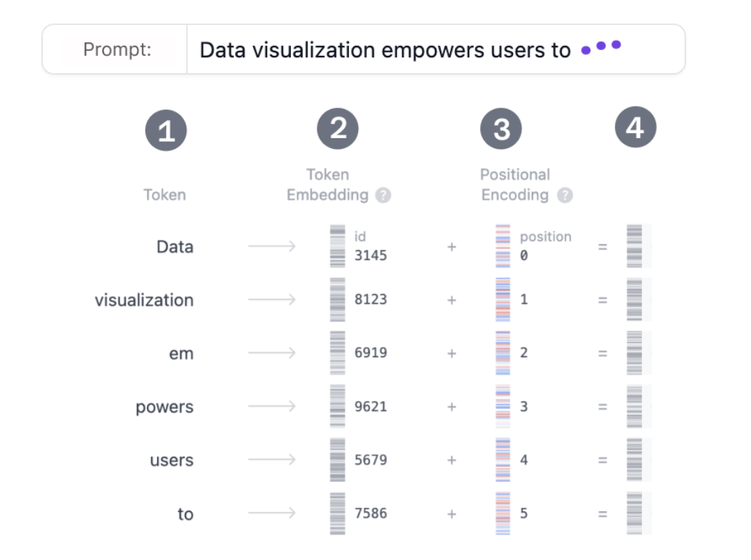The width and height of the screenshot is (751, 560).
Task: Click the embedding vector with id 8123
Action: pyautogui.click(x=338, y=299)
